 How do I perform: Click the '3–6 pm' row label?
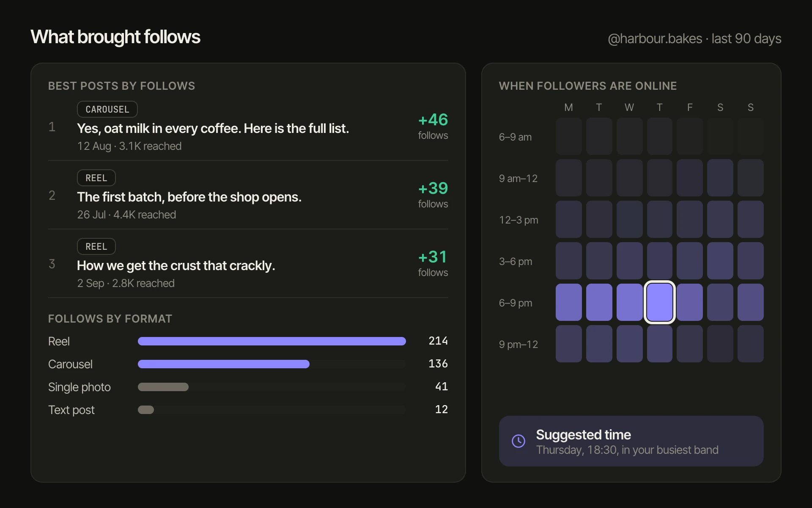[x=516, y=262]
